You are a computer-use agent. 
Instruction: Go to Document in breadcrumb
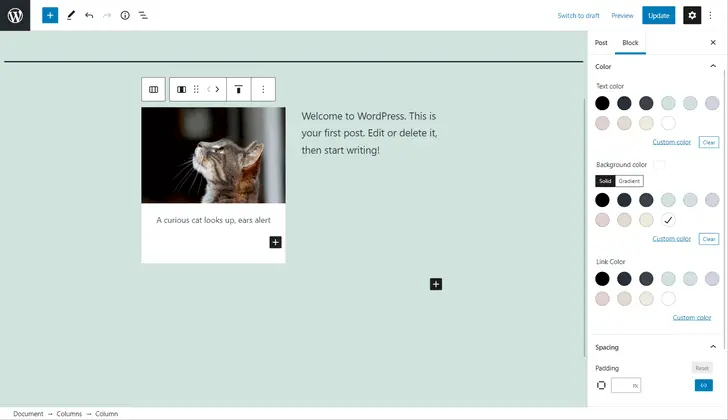coord(28,414)
